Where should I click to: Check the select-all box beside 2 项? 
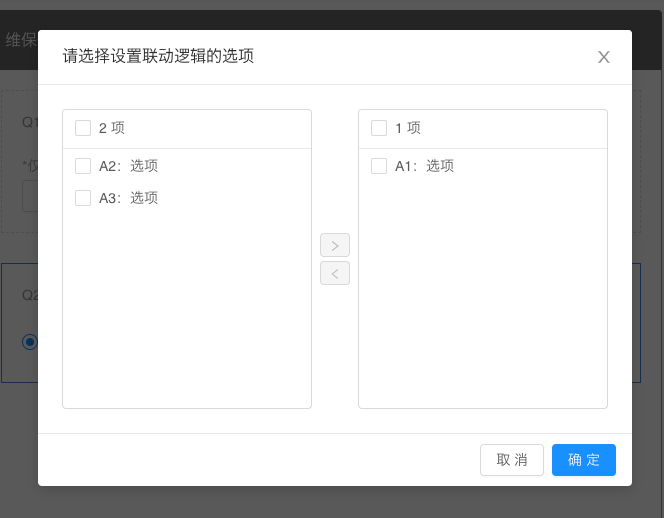(83, 128)
